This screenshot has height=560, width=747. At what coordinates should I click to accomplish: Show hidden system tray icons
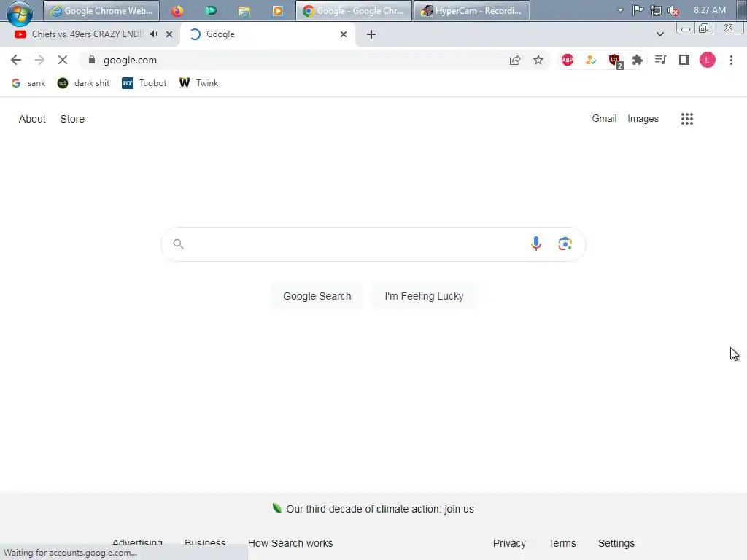(620, 10)
